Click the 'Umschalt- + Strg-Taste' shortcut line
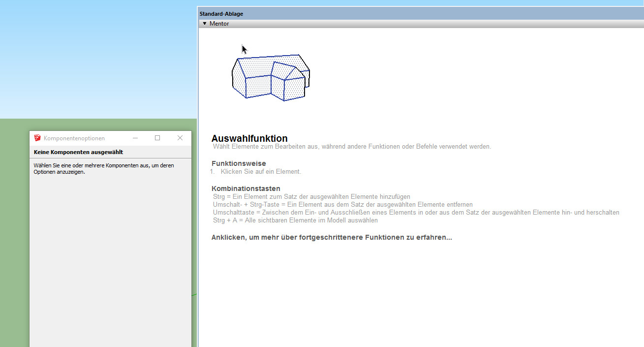The image size is (644, 347). click(x=342, y=205)
